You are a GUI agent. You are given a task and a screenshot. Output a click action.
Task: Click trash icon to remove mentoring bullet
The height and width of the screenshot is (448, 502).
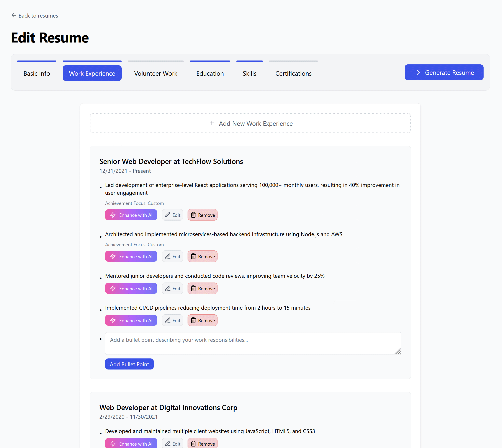193,288
